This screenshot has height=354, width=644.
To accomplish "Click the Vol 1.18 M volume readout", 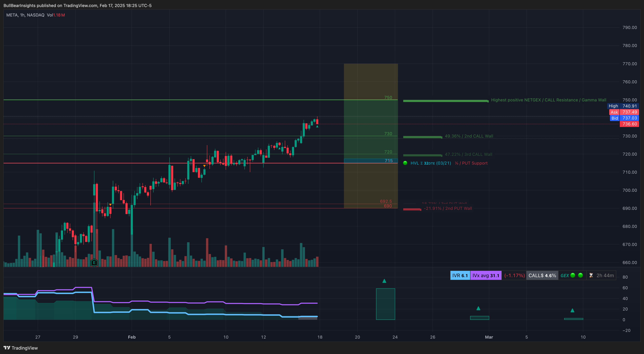I will point(56,15).
